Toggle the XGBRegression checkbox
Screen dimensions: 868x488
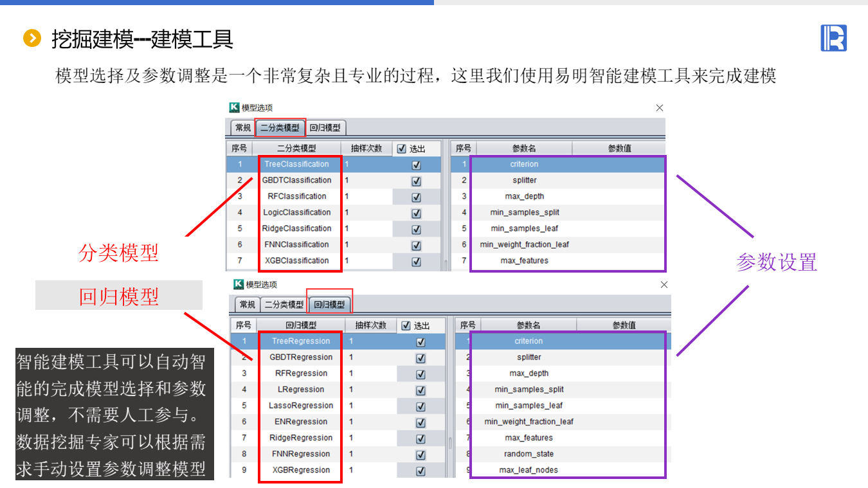(x=420, y=470)
